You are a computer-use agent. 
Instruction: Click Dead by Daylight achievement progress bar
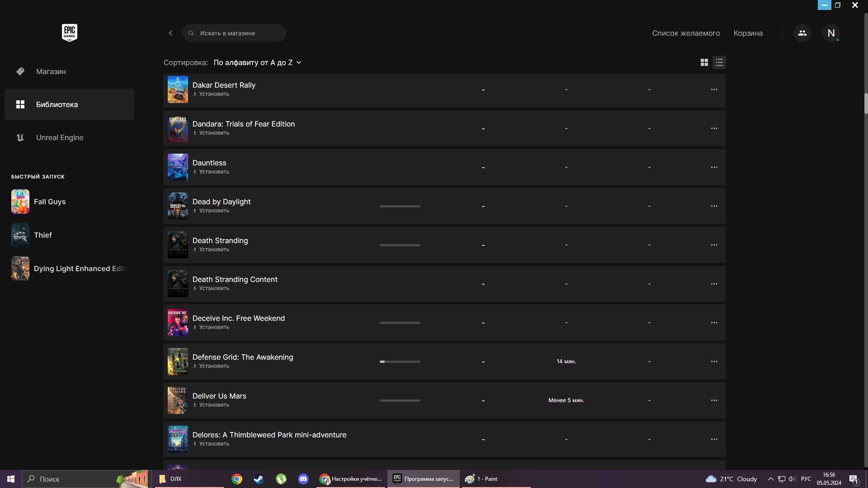pyautogui.click(x=400, y=206)
